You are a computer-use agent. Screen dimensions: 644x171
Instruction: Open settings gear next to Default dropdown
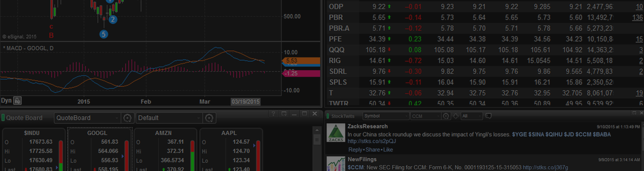[209, 118]
